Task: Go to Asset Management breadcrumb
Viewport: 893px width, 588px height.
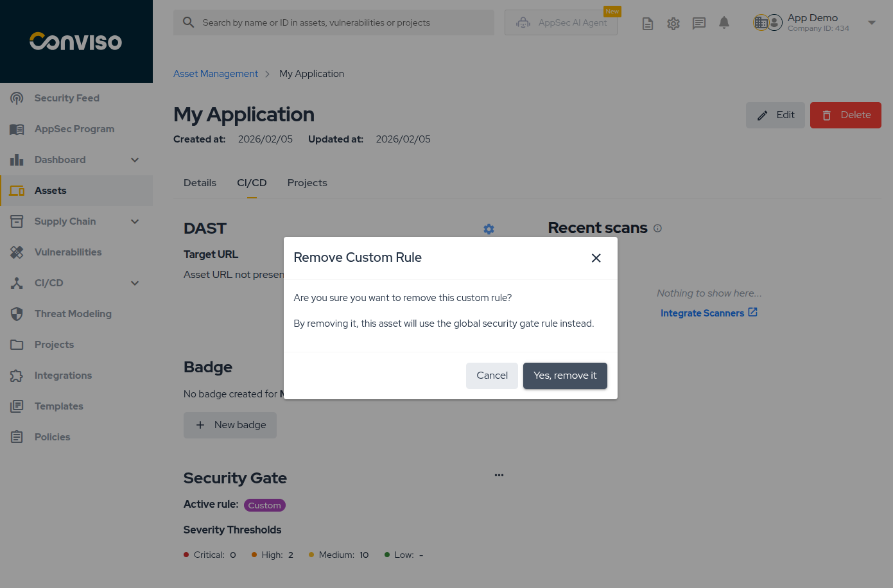Action: point(216,74)
